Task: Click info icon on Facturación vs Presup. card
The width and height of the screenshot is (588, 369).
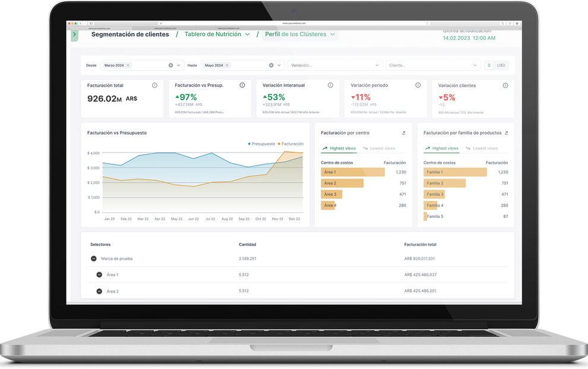Action: click(x=242, y=85)
